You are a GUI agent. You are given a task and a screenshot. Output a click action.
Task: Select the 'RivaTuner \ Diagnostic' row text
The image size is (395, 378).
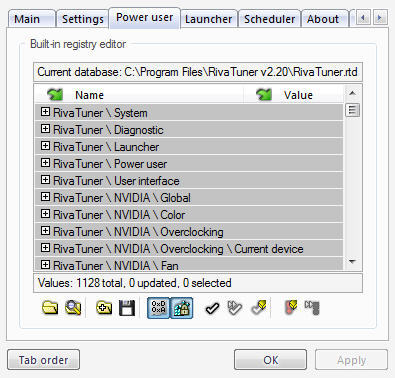coord(108,130)
